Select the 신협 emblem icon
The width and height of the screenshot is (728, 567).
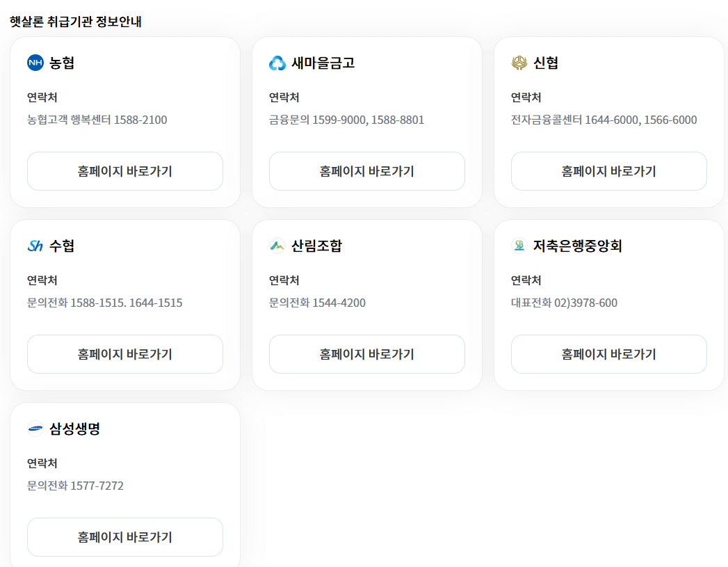519,63
